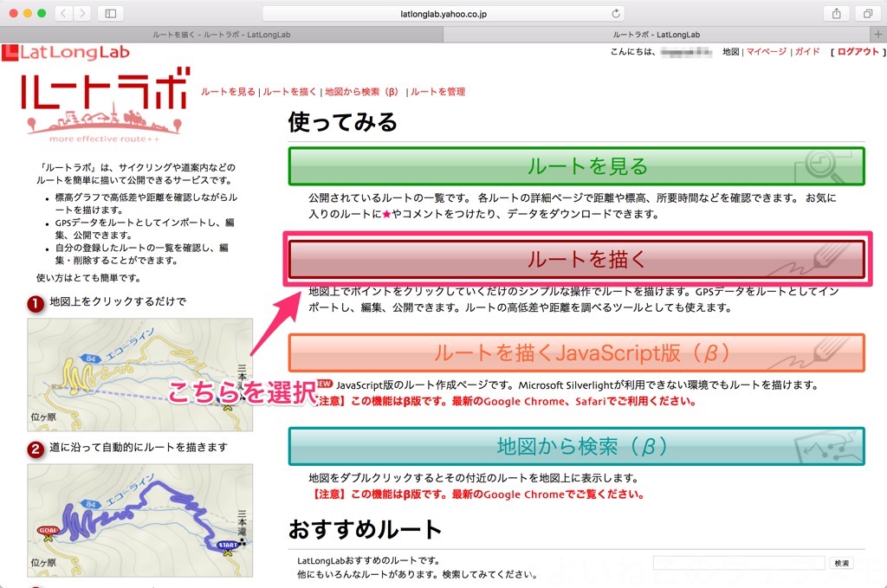Reload the page using the refresh icon
The image size is (887, 588).
click(616, 14)
